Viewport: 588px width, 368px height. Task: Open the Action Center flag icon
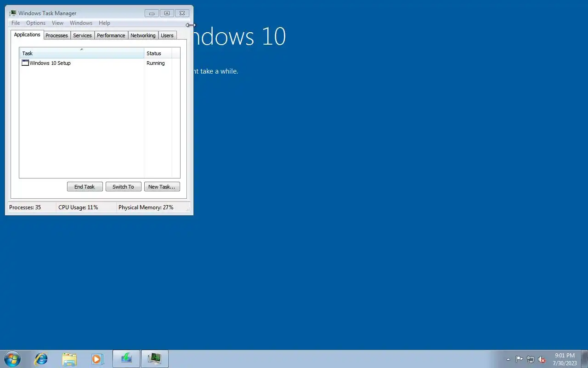coord(519,359)
